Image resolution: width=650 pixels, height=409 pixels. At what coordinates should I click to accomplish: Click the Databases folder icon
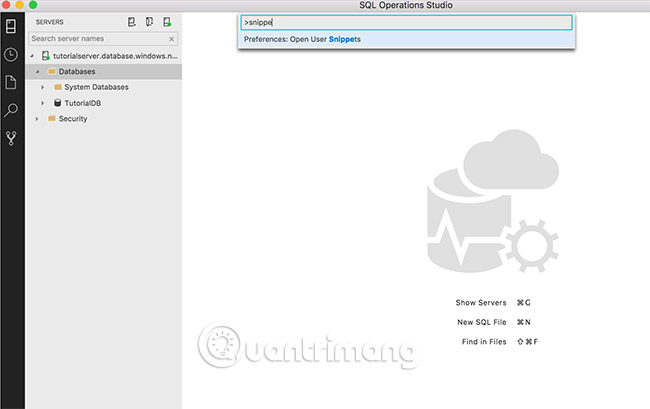52,71
